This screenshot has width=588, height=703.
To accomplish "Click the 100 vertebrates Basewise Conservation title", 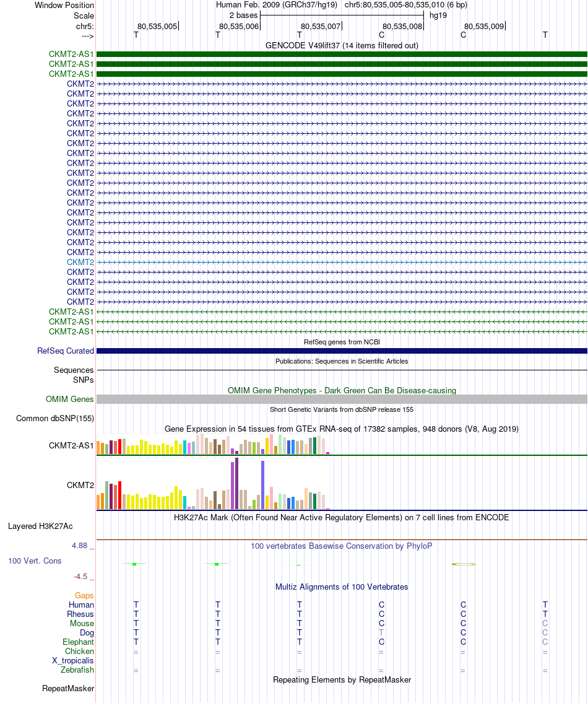I will tap(342, 546).
